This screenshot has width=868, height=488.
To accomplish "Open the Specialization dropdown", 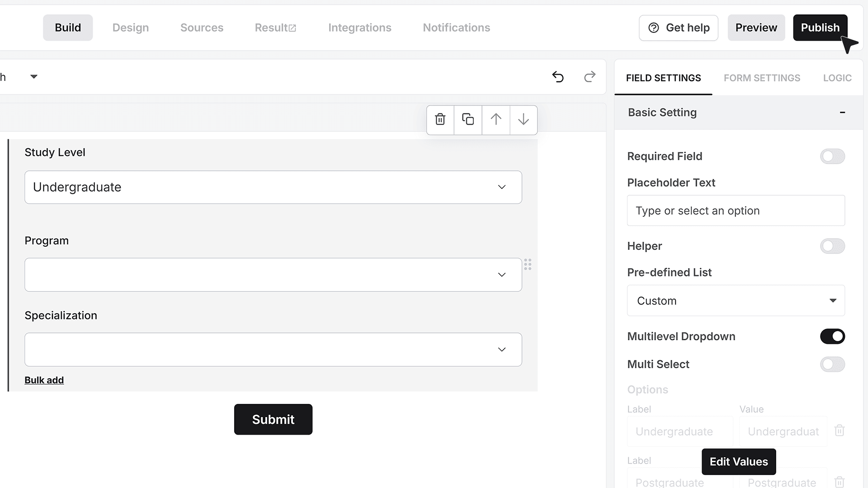I will (x=273, y=350).
